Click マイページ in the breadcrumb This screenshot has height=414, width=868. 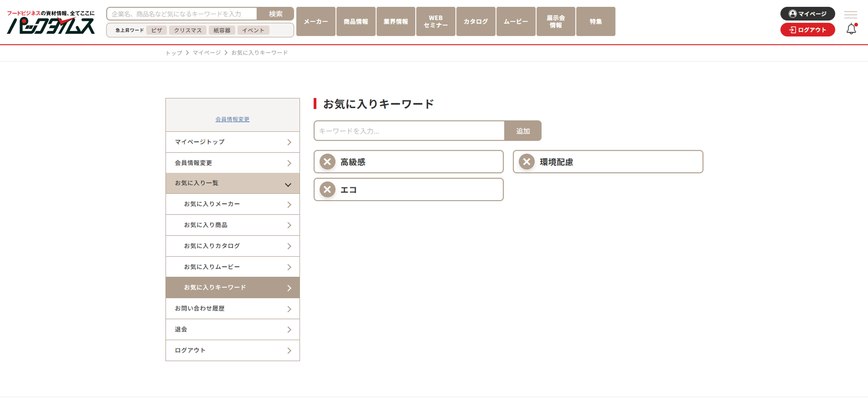tap(207, 53)
